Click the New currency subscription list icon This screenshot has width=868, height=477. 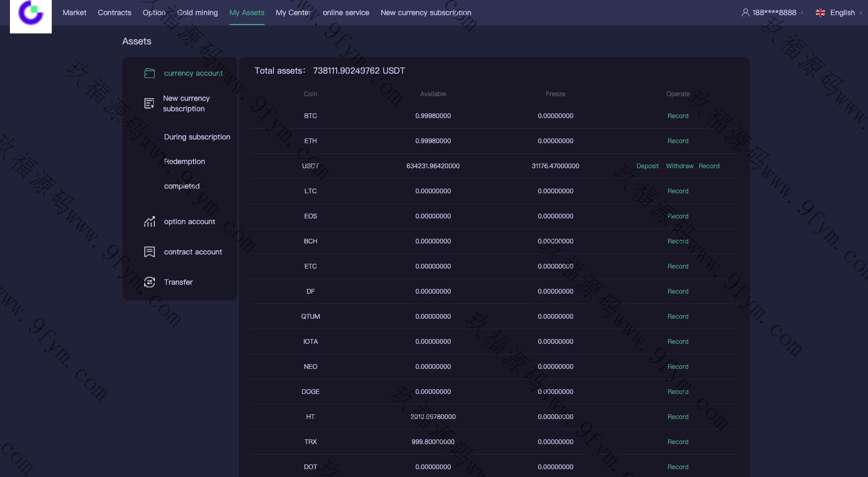click(149, 103)
